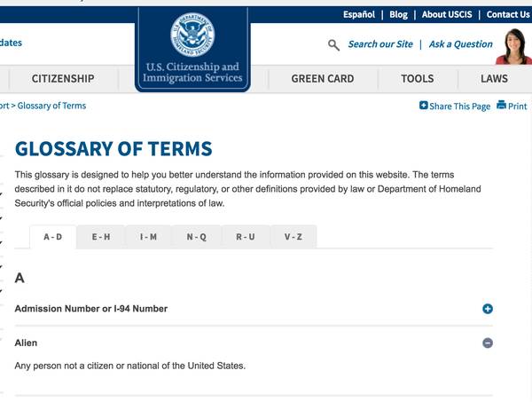
Task: Click the Share This Page text link
Action: click(459, 106)
